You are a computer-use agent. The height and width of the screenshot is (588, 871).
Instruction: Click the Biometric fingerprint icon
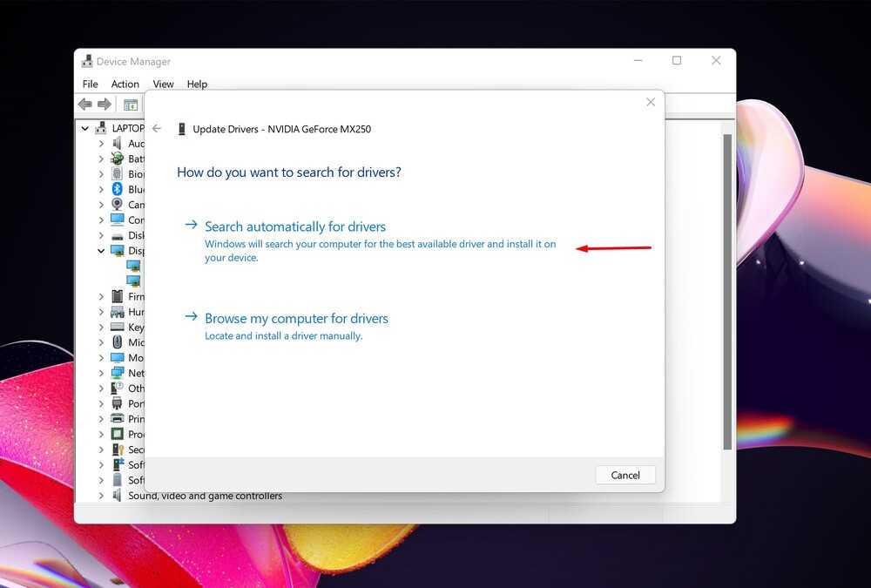click(117, 174)
